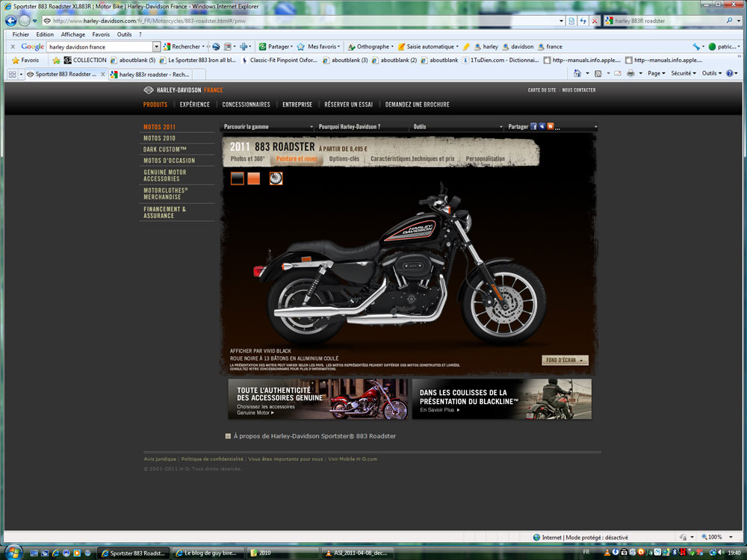
Task: Expand the Sécurité menu
Action: click(684, 73)
